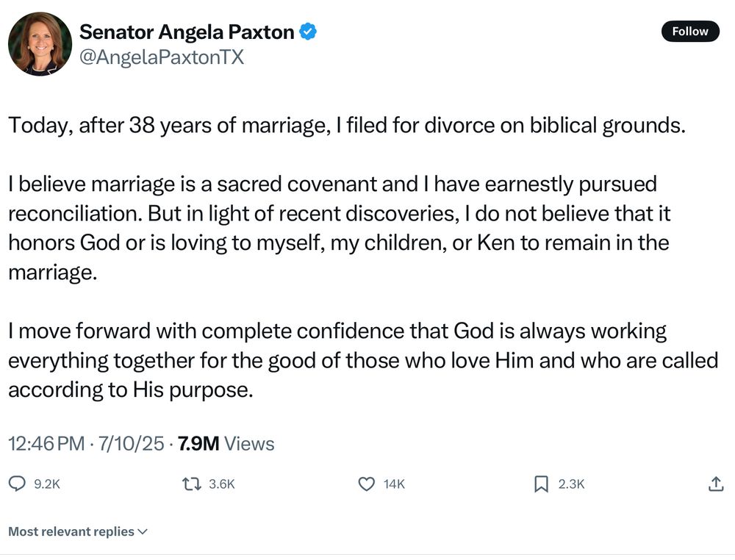Screen dimensions: 735x560
Task: Click the chevron beside Most relevant replies
Action: (143, 532)
